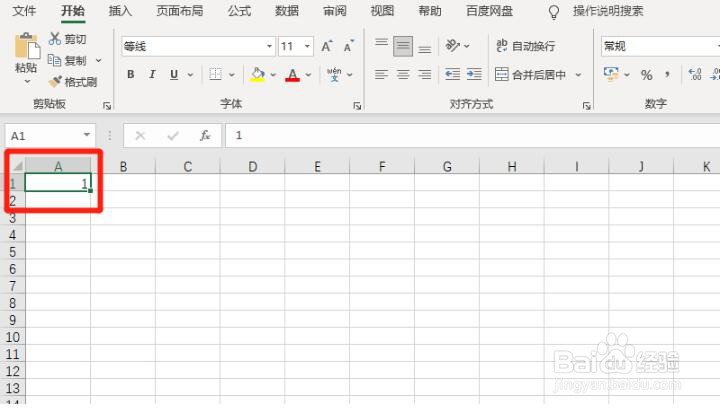Toggle Wrap Text (自动换行)
The width and height of the screenshot is (722, 410).
[x=525, y=46]
